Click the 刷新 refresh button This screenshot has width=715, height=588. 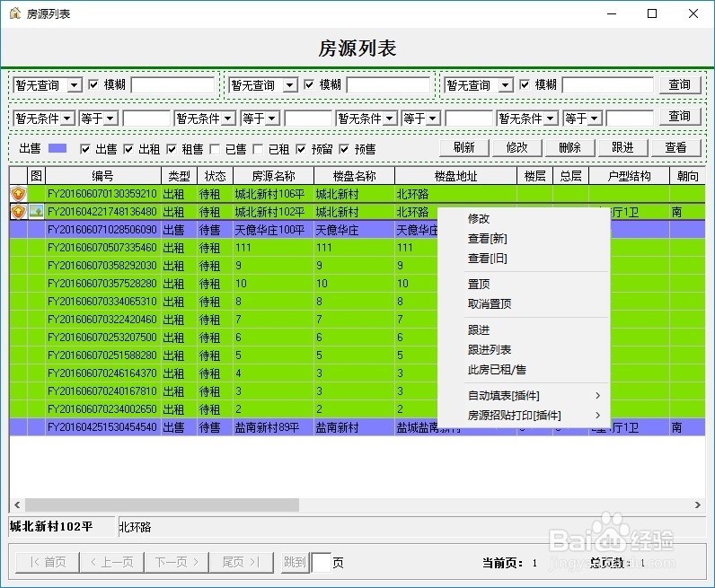(464, 148)
